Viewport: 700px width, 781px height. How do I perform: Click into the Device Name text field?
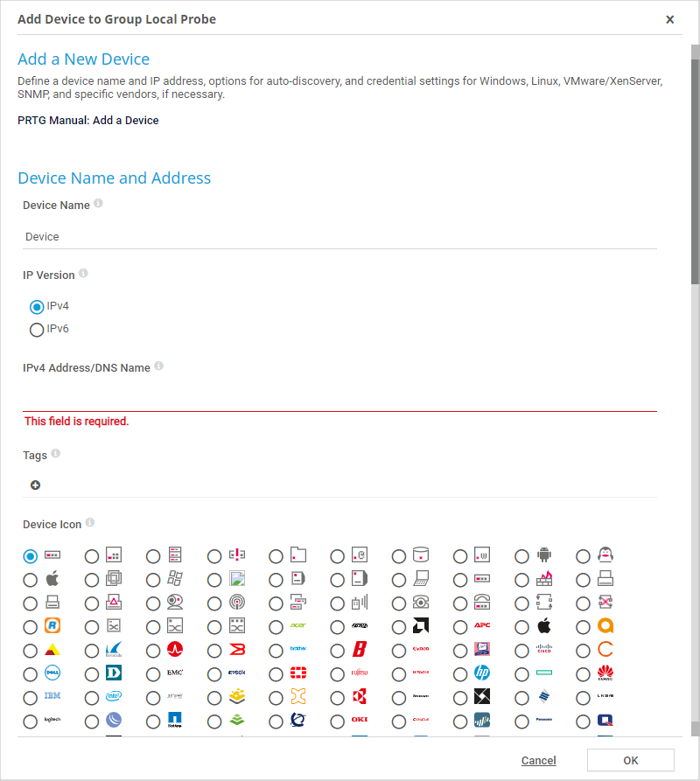339,237
